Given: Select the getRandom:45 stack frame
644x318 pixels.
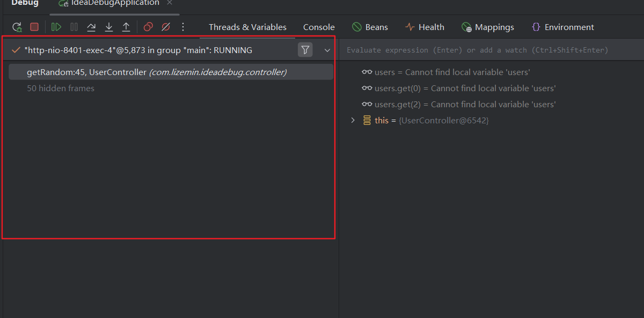Looking at the screenshot, I should [156, 72].
